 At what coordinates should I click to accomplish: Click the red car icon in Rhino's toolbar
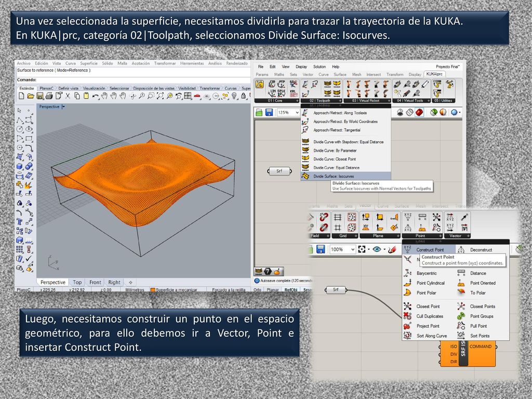pyautogui.click(x=197, y=96)
